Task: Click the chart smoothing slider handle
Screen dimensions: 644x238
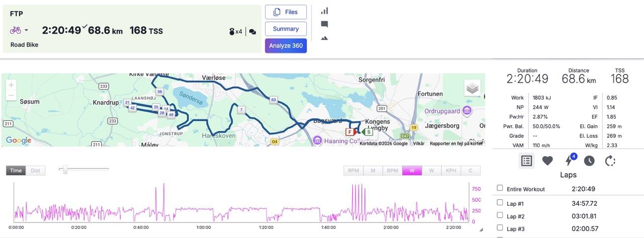Action: click(x=65, y=170)
